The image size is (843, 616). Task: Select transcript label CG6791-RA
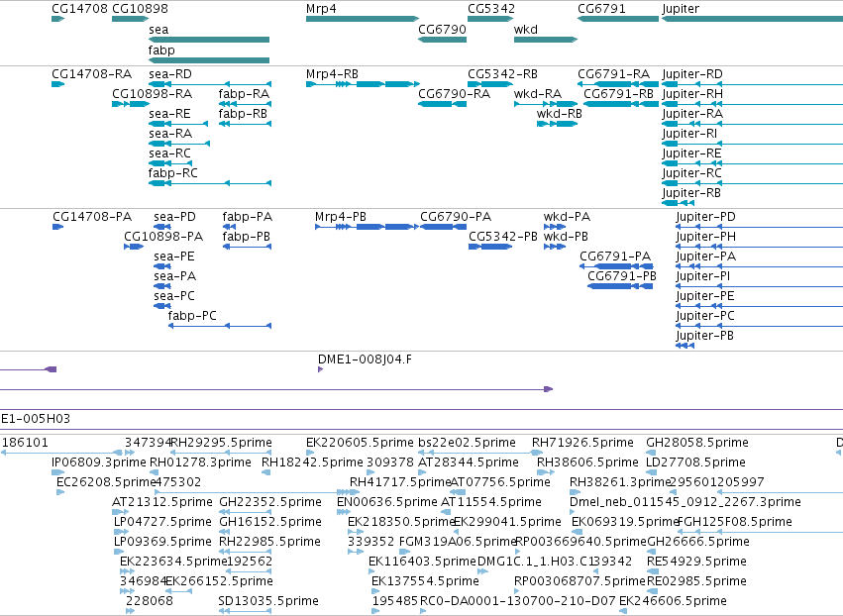pyautogui.click(x=613, y=74)
